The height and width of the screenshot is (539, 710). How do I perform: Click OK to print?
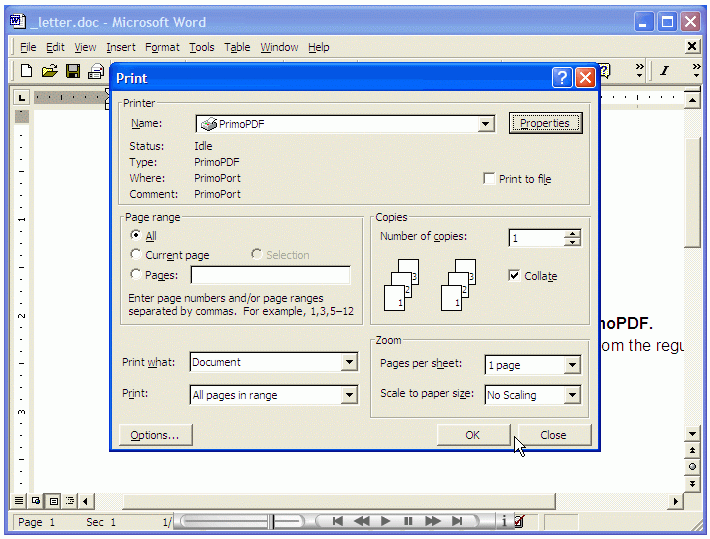(473, 435)
